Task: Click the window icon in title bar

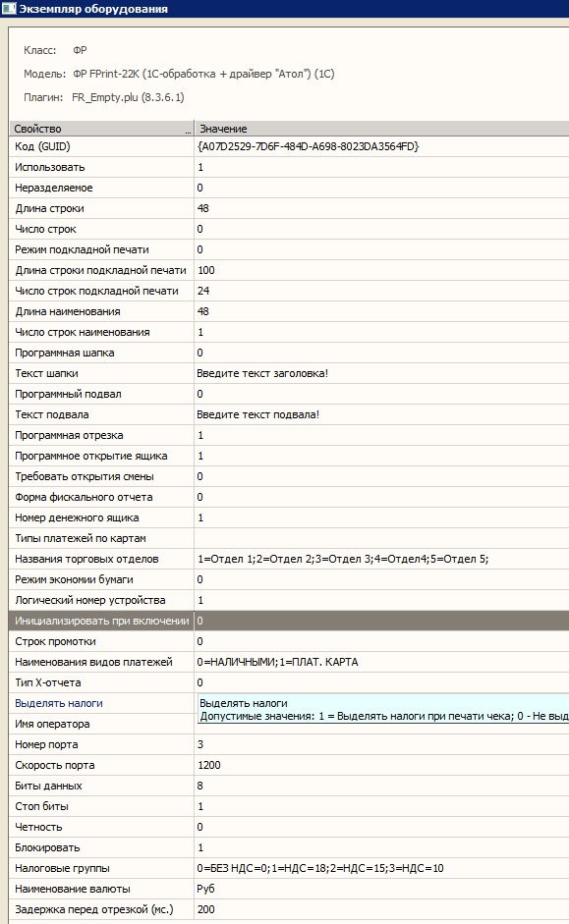Action: point(8,9)
